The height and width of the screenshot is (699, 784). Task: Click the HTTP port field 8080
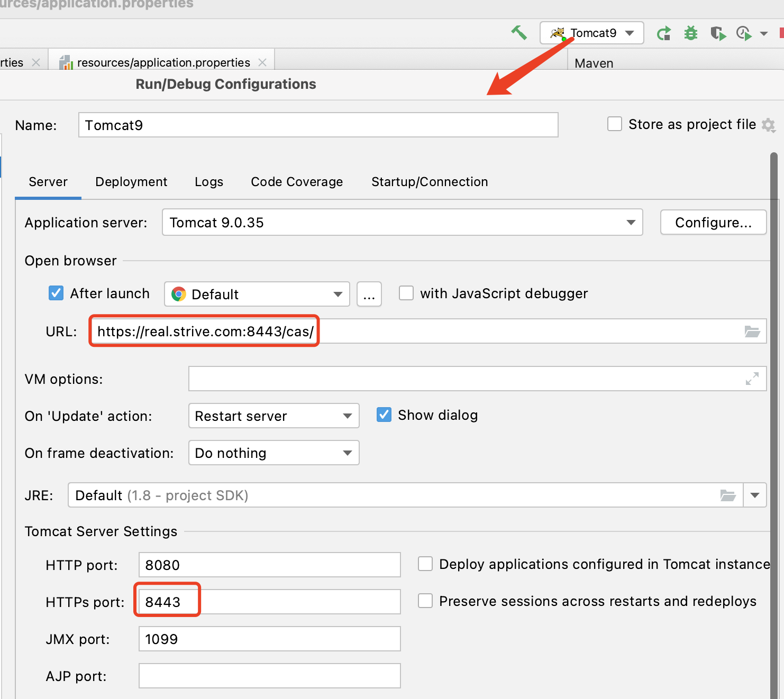coord(270,565)
